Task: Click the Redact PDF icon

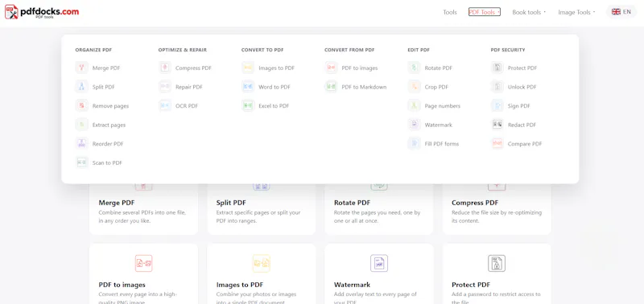Action: pyautogui.click(x=497, y=125)
